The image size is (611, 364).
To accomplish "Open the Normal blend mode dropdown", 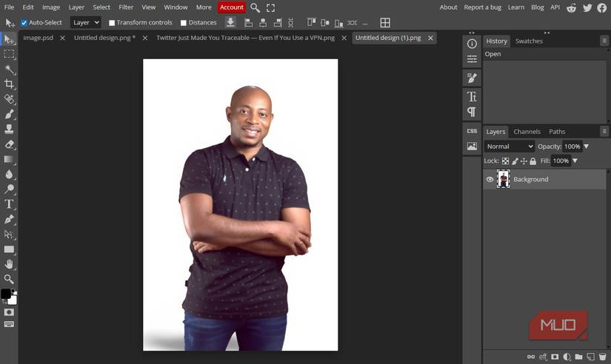I will 509,146.
